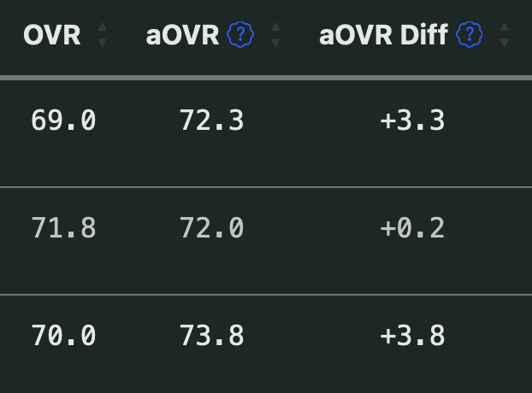The image size is (532, 393).
Task: Sort OVR column descending with down arrow
Action: coord(103,43)
